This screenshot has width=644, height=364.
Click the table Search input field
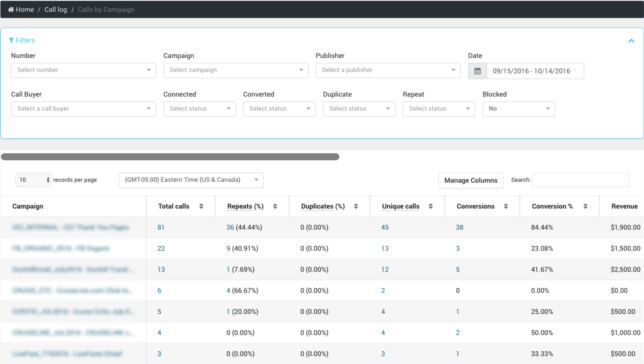click(x=580, y=180)
